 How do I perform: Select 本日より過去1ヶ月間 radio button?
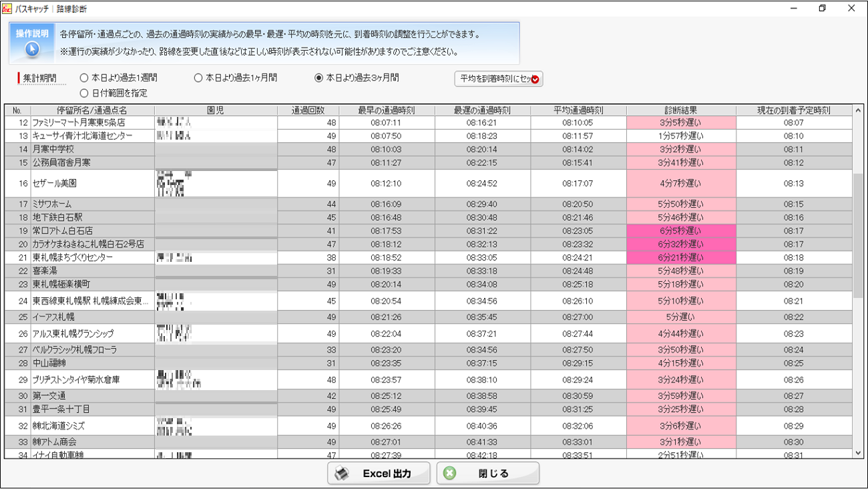click(x=198, y=78)
